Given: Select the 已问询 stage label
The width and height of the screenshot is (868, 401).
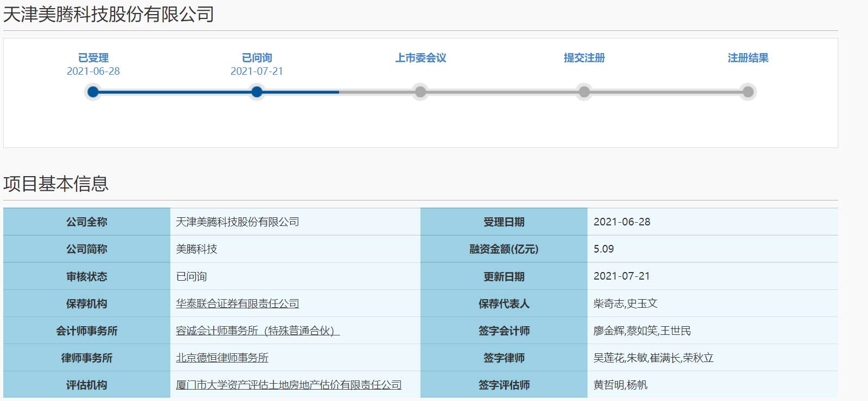Looking at the screenshot, I should (x=257, y=58).
